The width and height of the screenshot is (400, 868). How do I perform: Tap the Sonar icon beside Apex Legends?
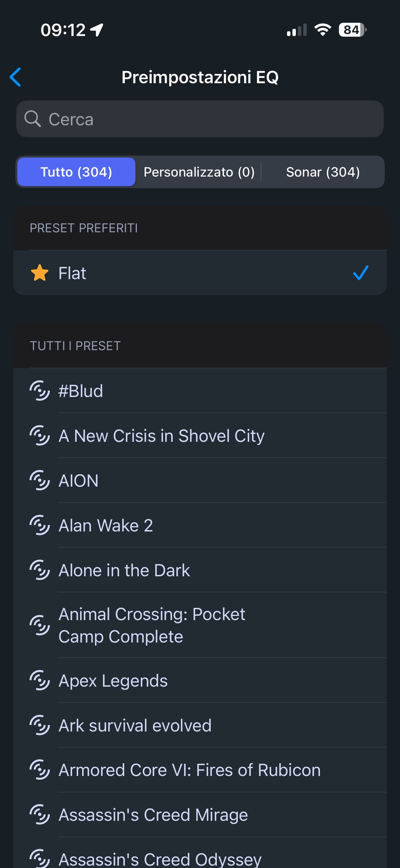point(40,680)
